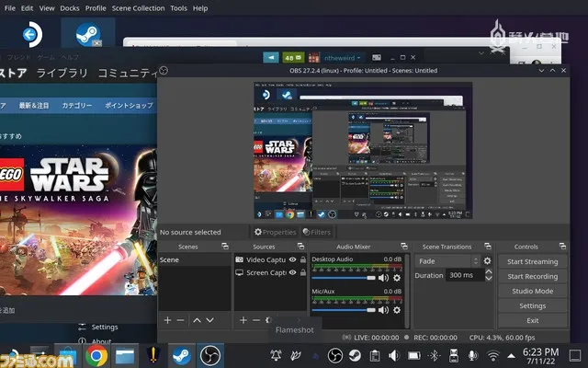Open Steam ライブラリ tab
The width and height of the screenshot is (588, 368).
click(x=62, y=73)
